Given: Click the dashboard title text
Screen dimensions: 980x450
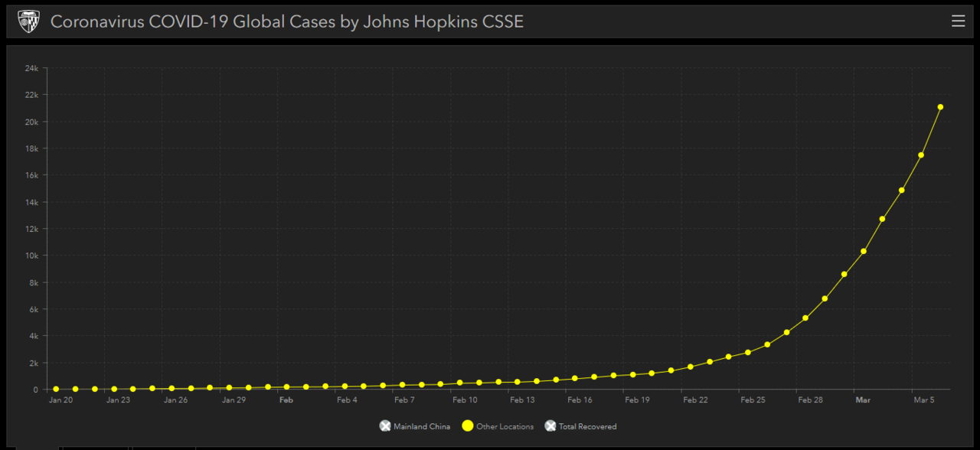Looking at the screenshot, I should (287, 21).
